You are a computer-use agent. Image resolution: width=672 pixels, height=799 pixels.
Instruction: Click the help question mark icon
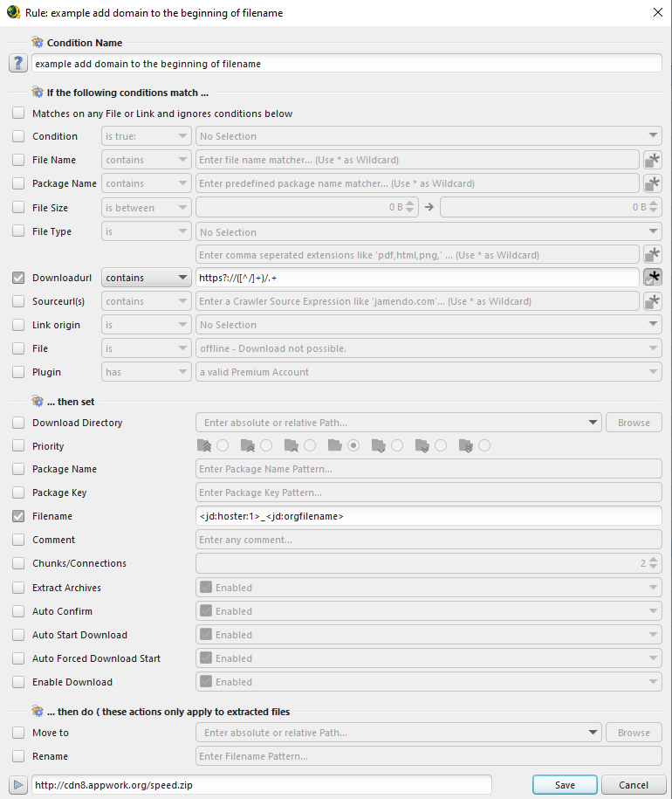coord(18,63)
